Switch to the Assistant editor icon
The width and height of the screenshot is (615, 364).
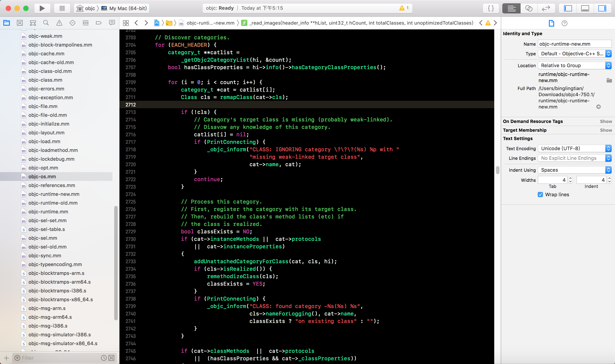click(529, 8)
